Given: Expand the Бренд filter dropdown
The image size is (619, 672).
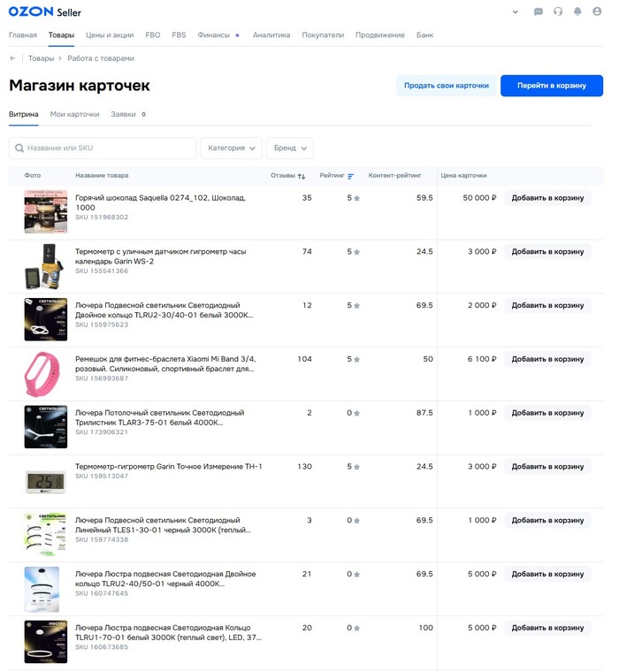Looking at the screenshot, I should 289,149.
